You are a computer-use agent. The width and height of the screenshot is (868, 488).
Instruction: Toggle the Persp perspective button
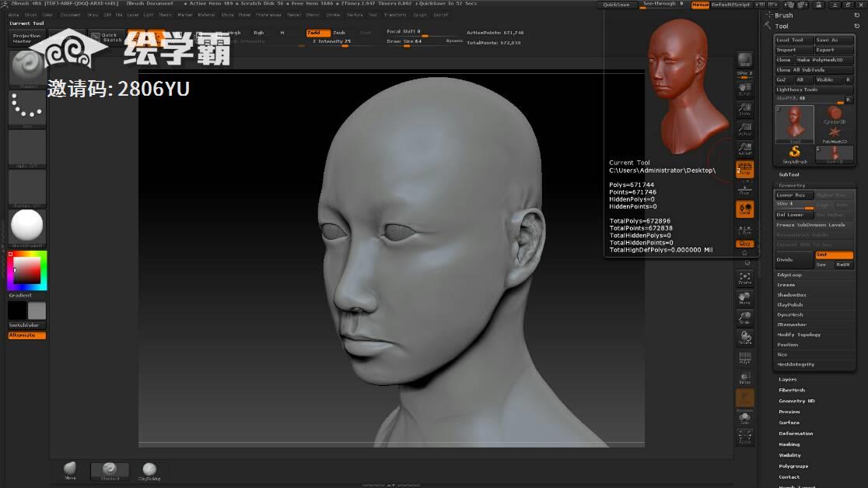pos(744,169)
